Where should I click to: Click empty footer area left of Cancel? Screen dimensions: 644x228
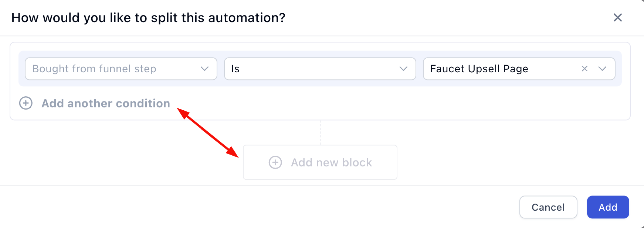[259, 207]
